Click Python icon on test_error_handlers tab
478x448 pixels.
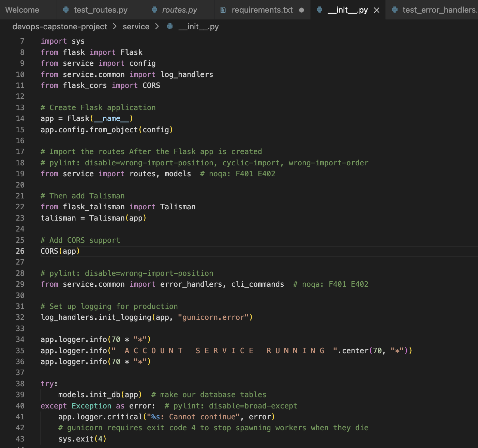pyautogui.click(x=395, y=10)
